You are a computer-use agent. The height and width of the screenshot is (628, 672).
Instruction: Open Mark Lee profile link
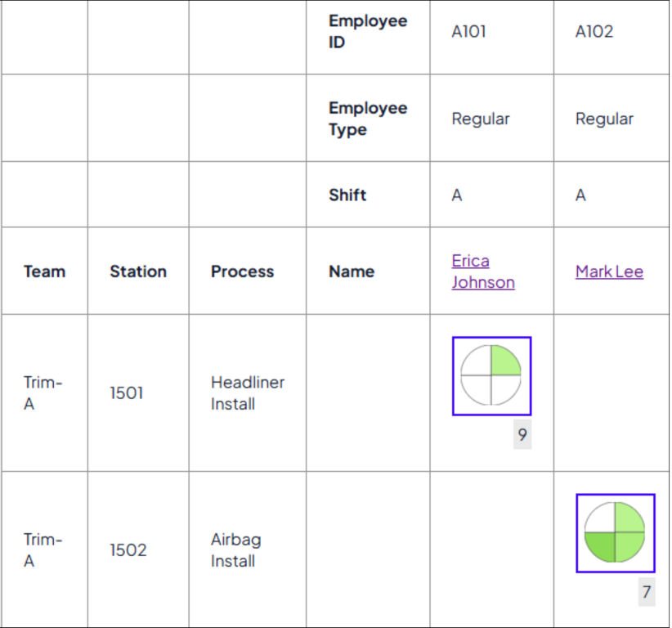609,271
